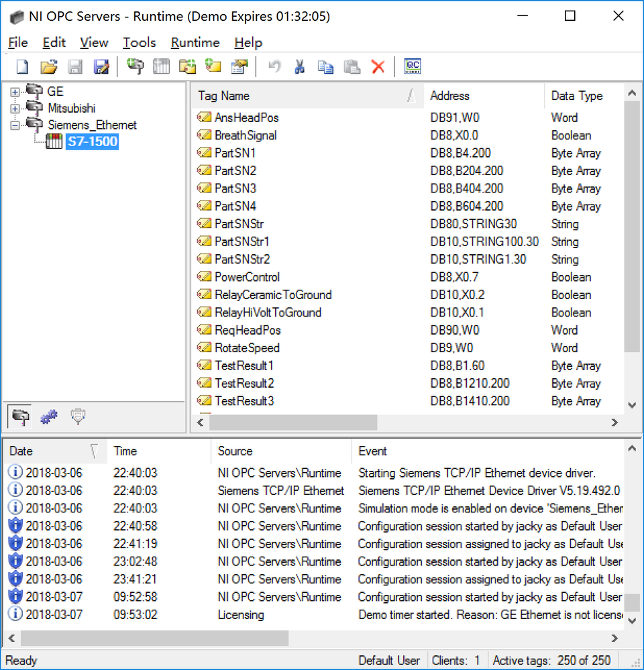Expand the GE channel node
The width and height of the screenshot is (644, 670).
point(15,92)
